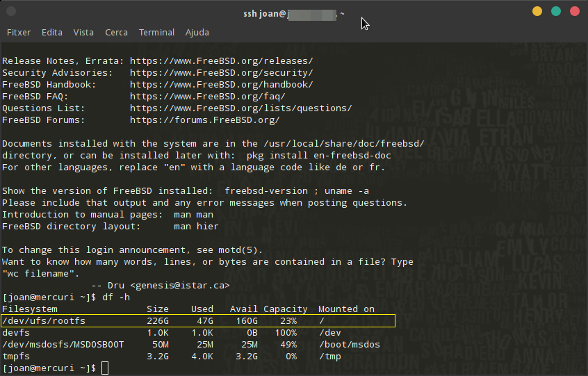This screenshot has height=376, width=588.
Task: Open the Edita menu
Action: point(51,33)
